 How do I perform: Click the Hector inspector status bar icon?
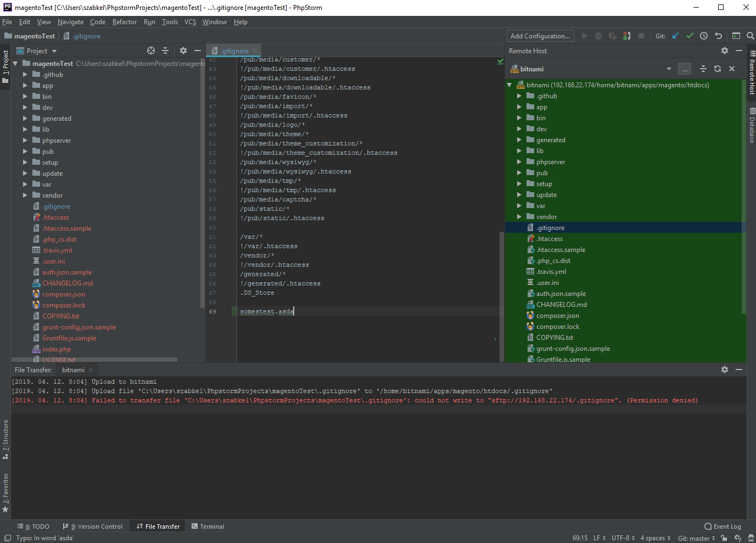point(751,538)
